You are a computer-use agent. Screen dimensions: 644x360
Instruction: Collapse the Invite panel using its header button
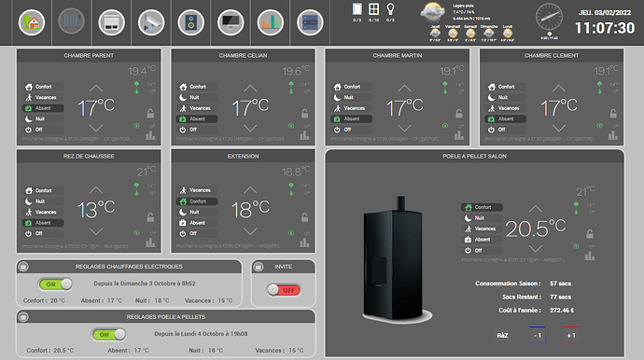point(259,267)
